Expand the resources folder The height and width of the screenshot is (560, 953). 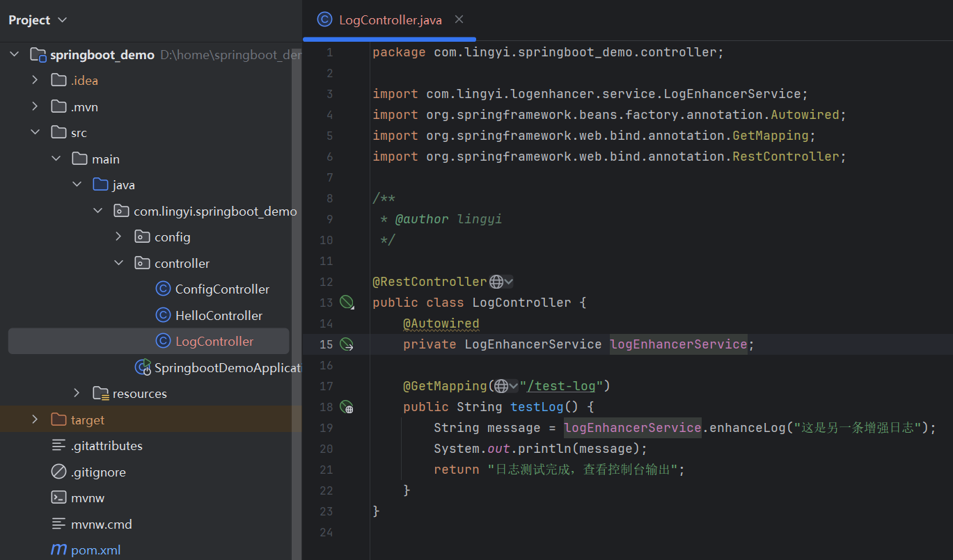click(x=77, y=393)
